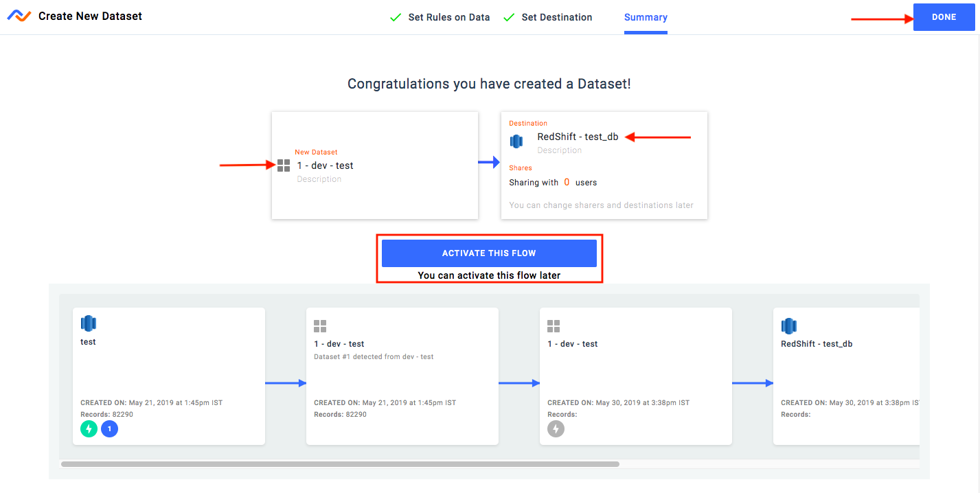Viewport: 980px width, 493px height.
Task: Click grid icon beside New Dataset name
Action: (284, 165)
